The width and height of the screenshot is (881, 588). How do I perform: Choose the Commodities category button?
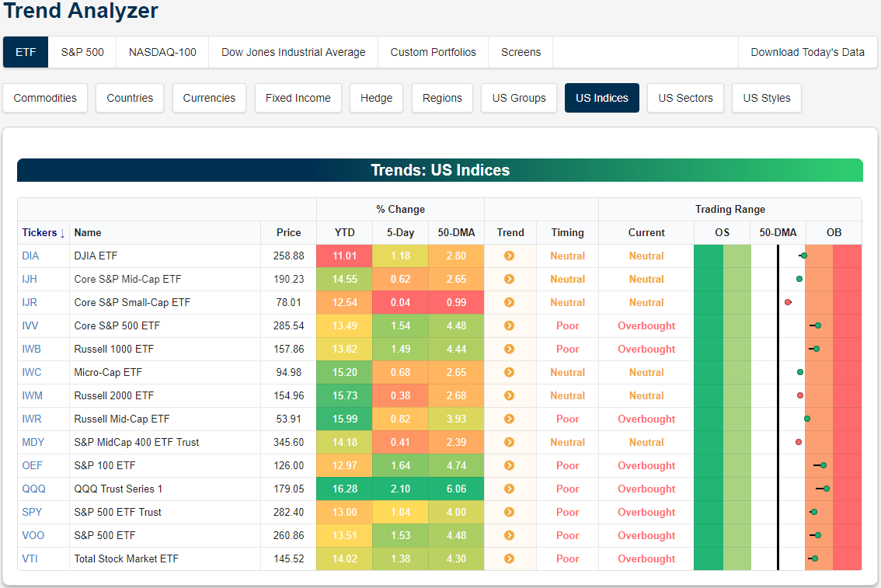point(45,98)
